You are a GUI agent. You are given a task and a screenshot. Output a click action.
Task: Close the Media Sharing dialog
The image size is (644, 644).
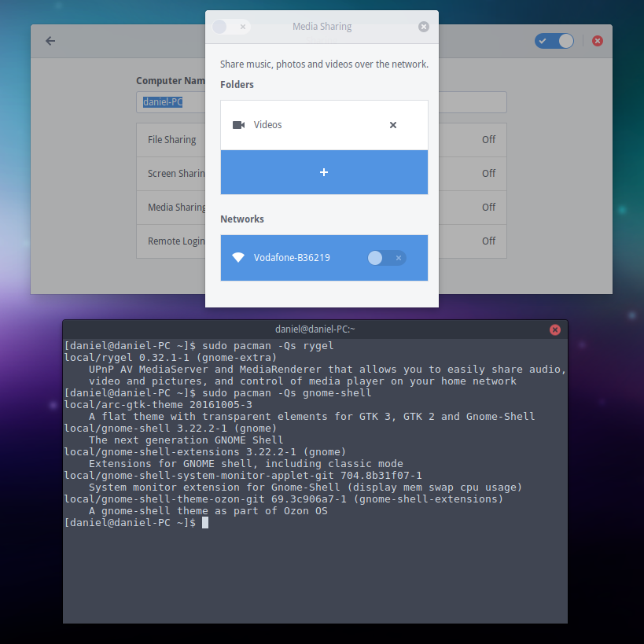tap(424, 27)
